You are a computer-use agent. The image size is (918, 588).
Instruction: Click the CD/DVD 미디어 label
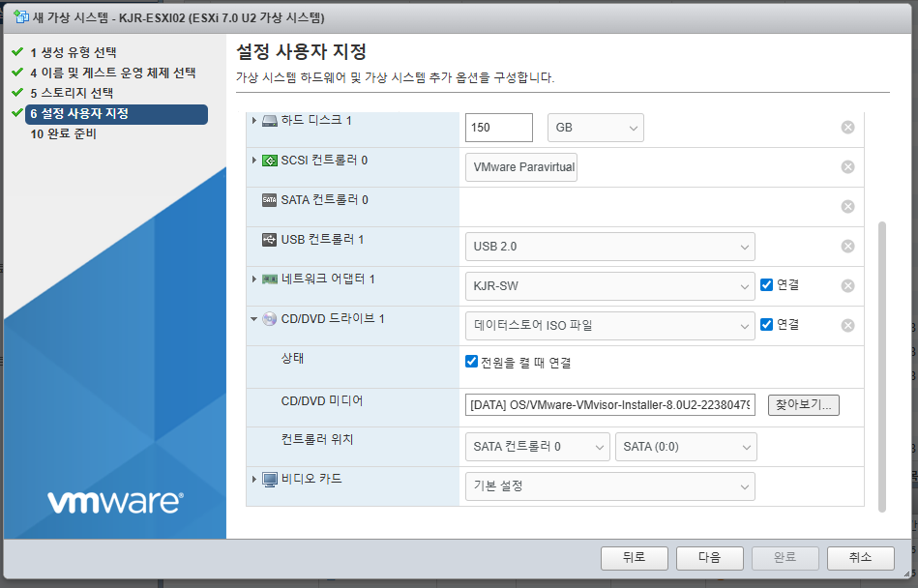tap(322, 401)
